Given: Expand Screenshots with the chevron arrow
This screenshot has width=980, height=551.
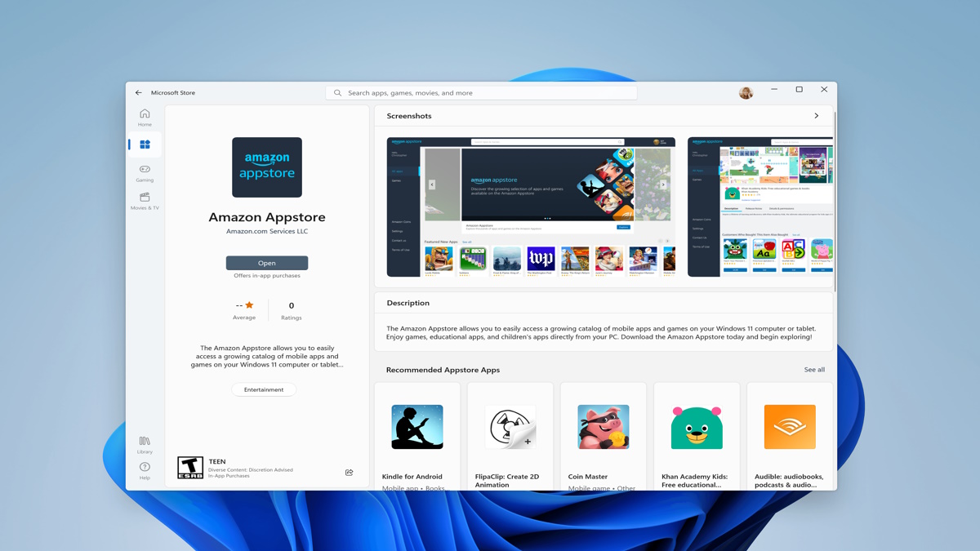Looking at the screenshot, I should (x=816, y=116).
